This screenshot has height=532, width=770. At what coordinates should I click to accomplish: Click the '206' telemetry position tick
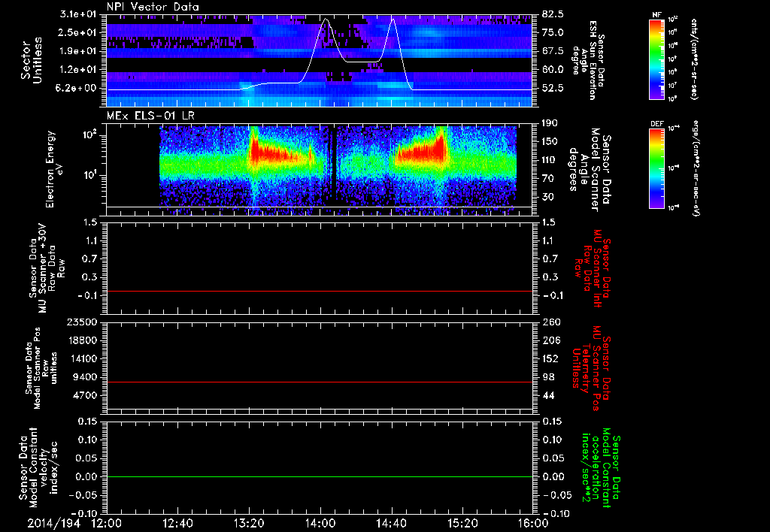pos(550,340)
